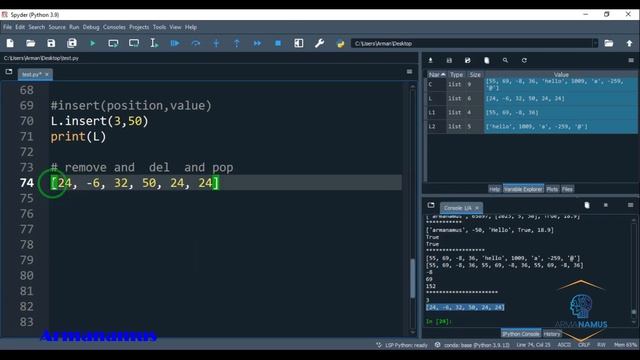
Task: Click working directory path field
Action: tap(471, 43)
